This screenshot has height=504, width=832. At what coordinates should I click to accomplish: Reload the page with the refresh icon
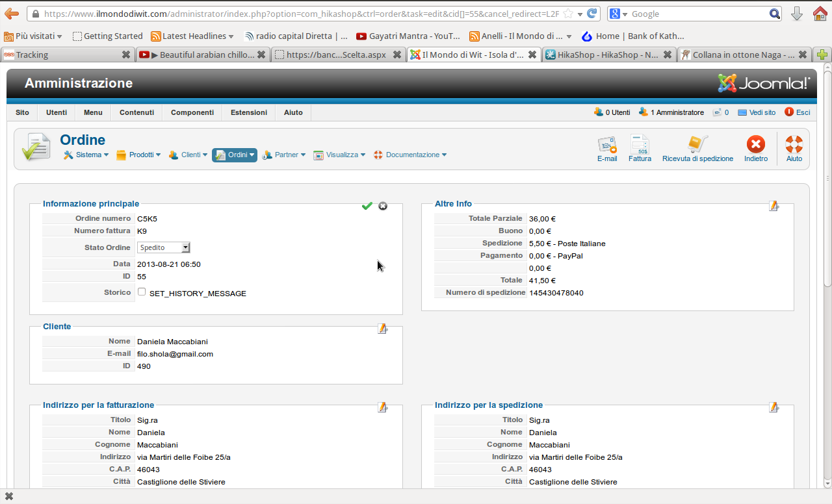point(592,14)
